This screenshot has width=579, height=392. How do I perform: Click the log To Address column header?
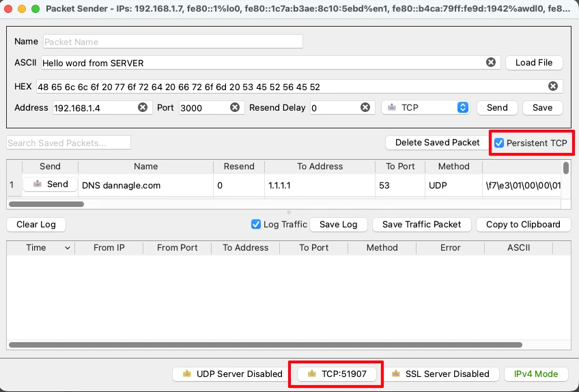(246, 248)
